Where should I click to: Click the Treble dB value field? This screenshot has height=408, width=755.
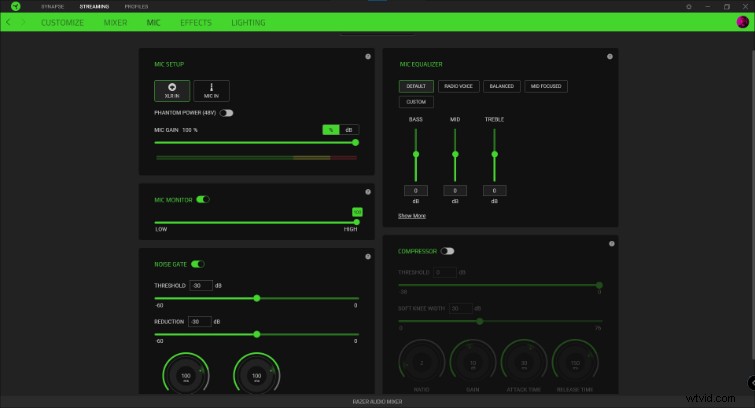(x=495, y=191)
